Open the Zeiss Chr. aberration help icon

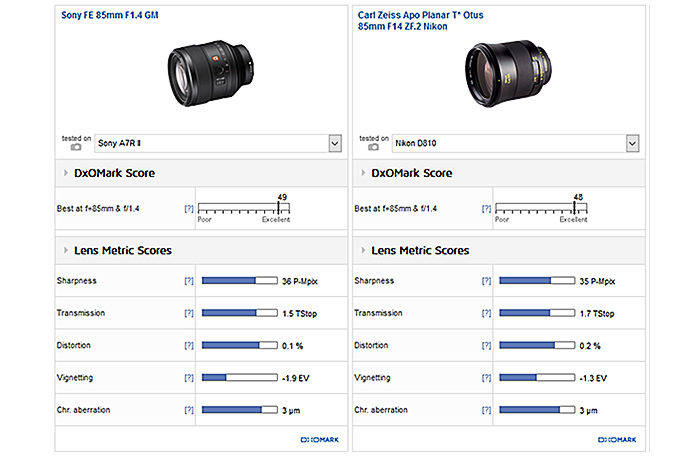(487, 410)
